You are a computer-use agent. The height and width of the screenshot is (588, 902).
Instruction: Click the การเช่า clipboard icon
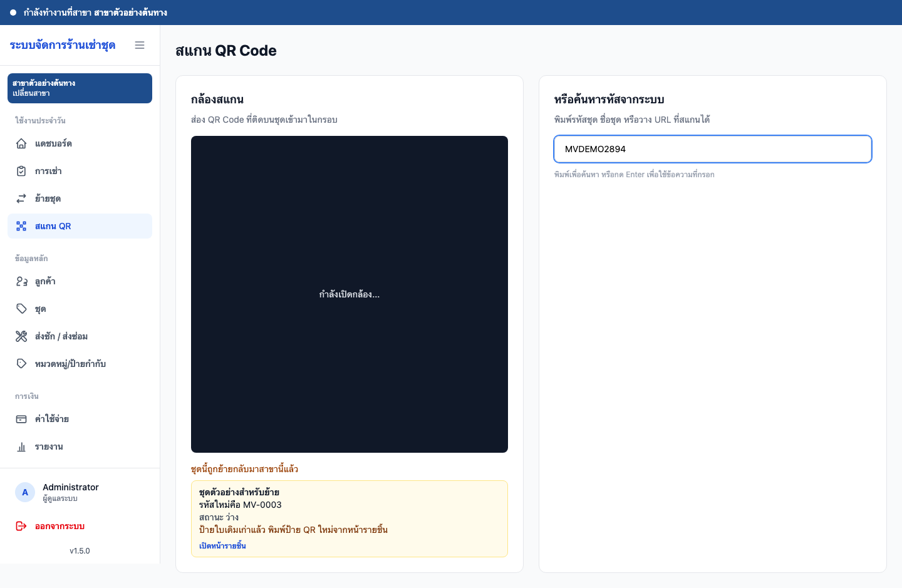[x=21, y=171]
